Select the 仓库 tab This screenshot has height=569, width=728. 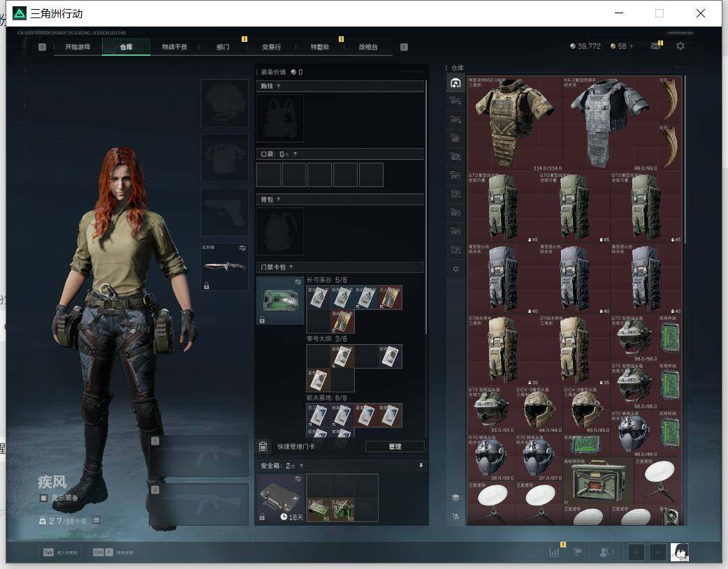pyautogui.click(x=126, y=47)
